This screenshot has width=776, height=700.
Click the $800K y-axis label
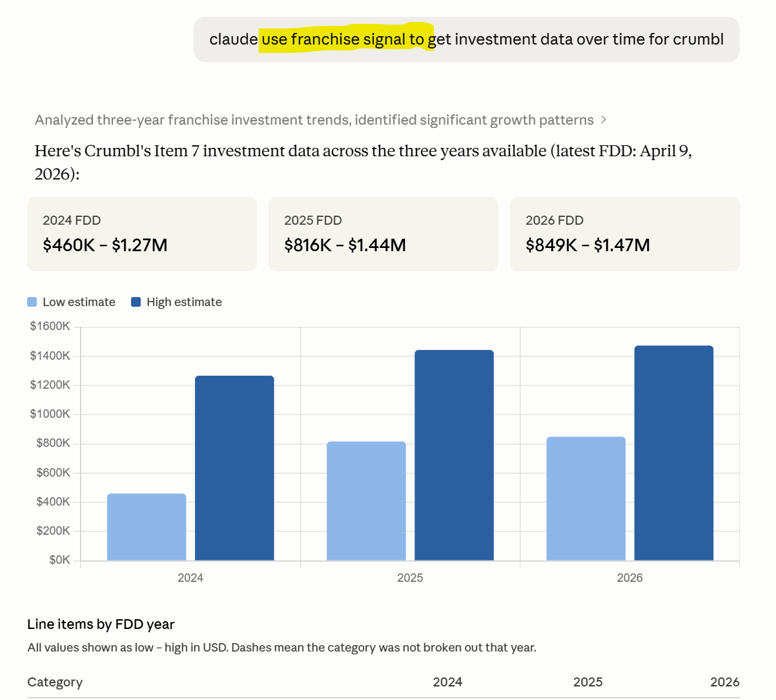click(54, 443)
